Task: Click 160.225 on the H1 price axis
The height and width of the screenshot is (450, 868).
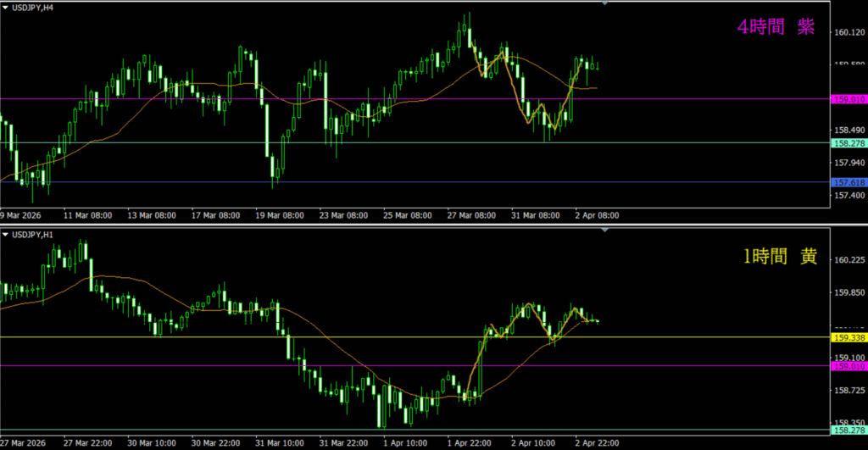Action: [848, 261]
